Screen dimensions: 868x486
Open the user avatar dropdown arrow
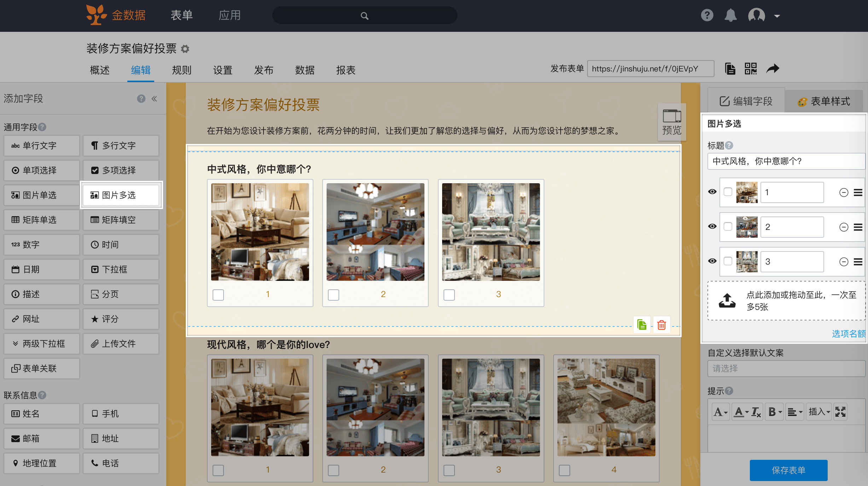(x=777, y=16)
